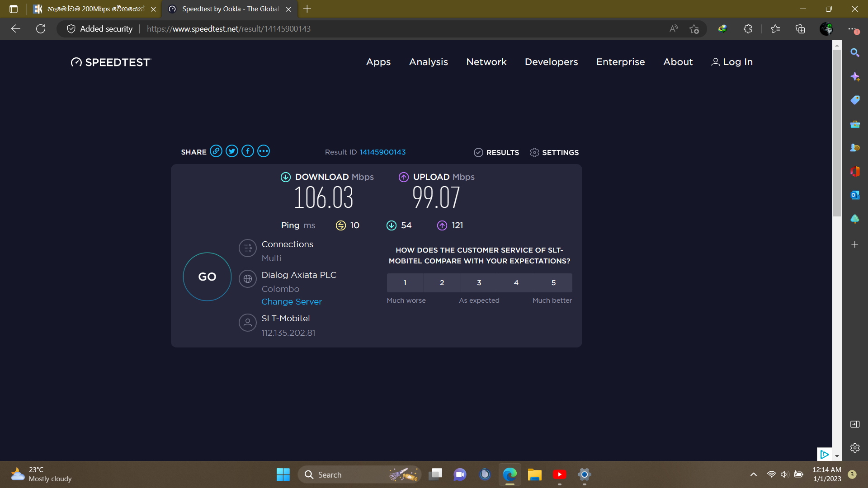This screenshot has width=868, height=488.
Task: Share result on Twitter
Action: [232, 151]
